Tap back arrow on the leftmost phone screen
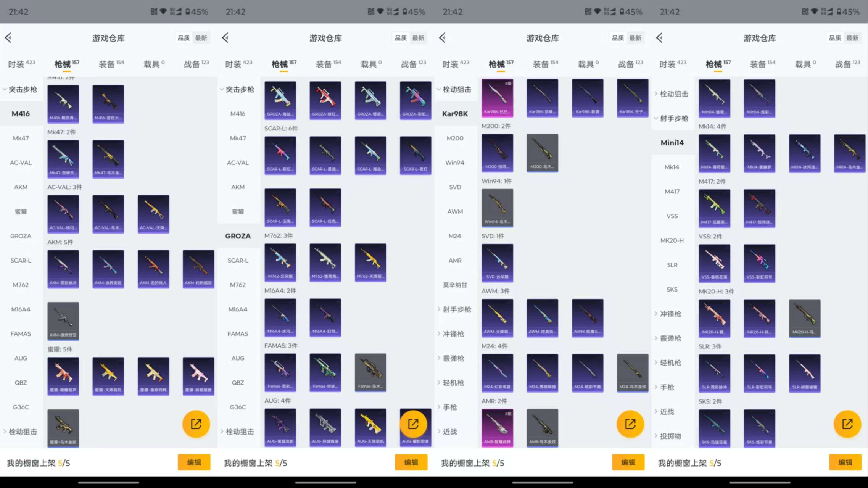Image resolution: width=868 pixels, height=488 pixels. [x=8, y=38]
